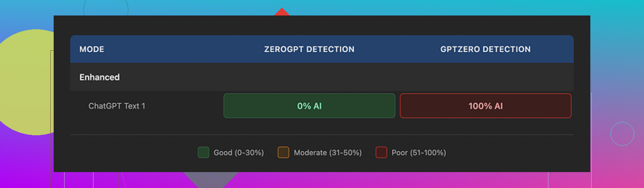
Task: Click the red triangle above the panel
Action: (x=282, y=12)
